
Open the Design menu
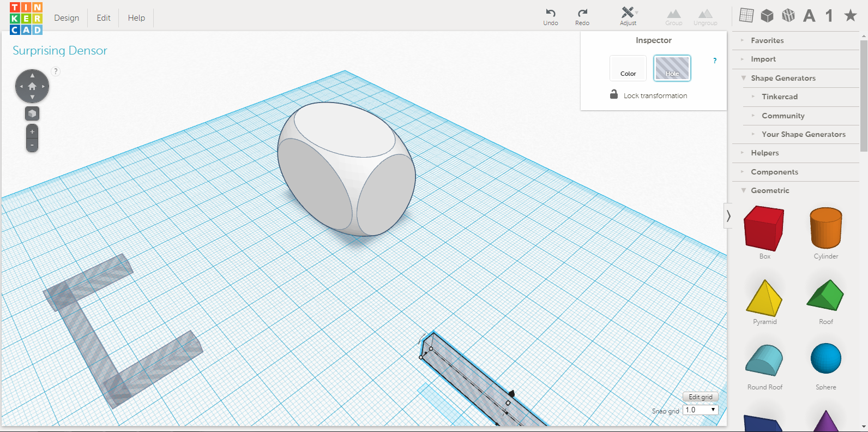pyautogui.click(x=67, y=18)
